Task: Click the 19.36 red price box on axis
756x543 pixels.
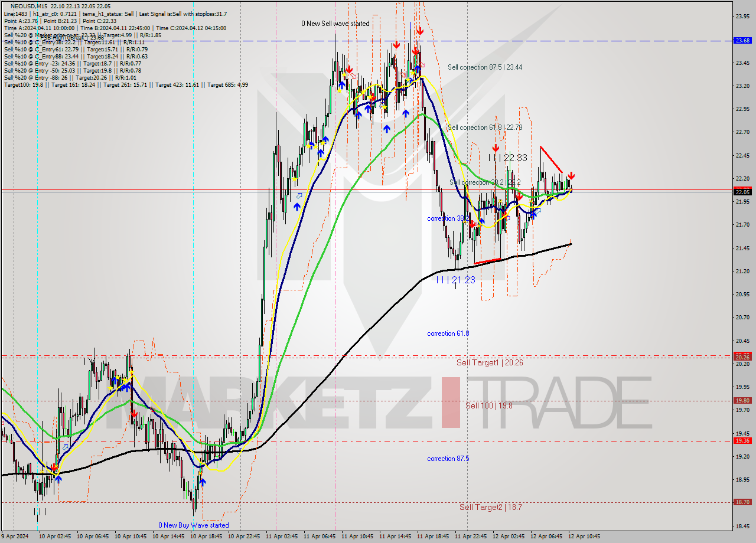Action: tap(742, 441)
